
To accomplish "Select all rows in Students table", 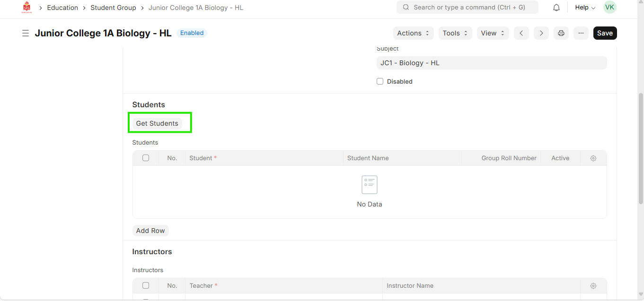I will [x=146, y=158].
